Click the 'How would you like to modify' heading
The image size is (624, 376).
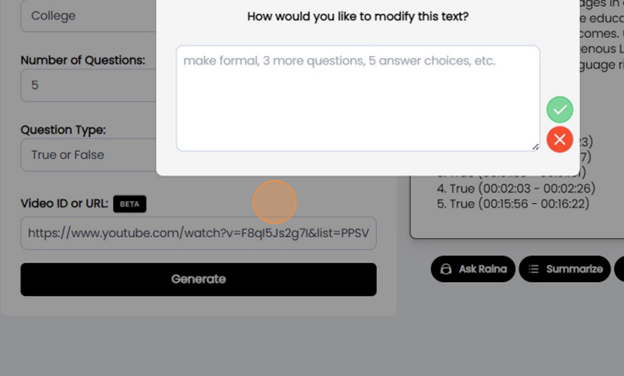pos(358,16)
